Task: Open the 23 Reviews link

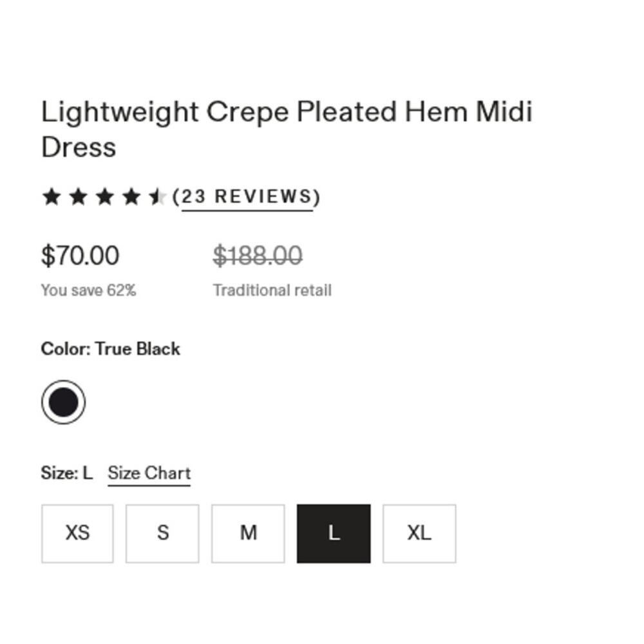Action: pyautogui.click(x=247, y=196)
